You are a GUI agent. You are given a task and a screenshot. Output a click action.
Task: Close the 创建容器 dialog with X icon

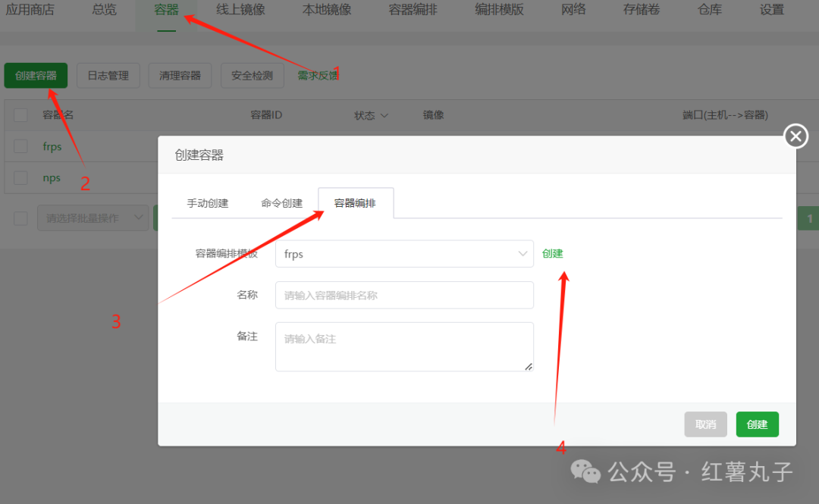(x=795, y=136)
